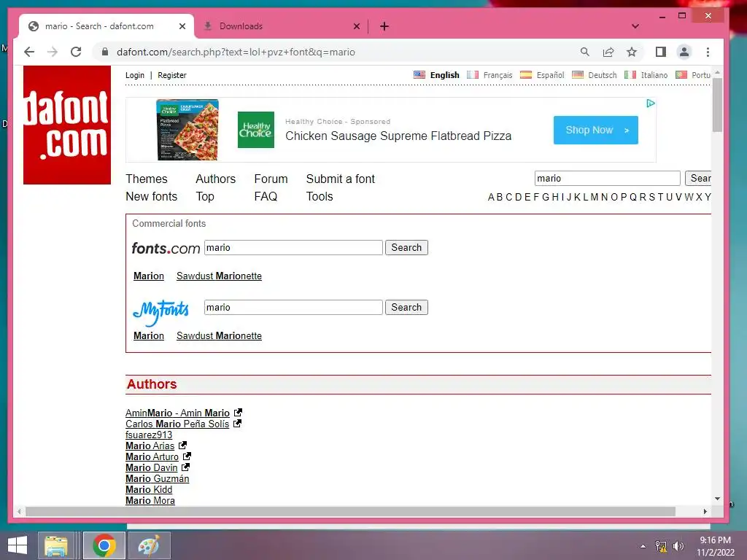747x560 pixels.
Task: Open the Chrome three-dot menu
Action: (x=708, y=52)
